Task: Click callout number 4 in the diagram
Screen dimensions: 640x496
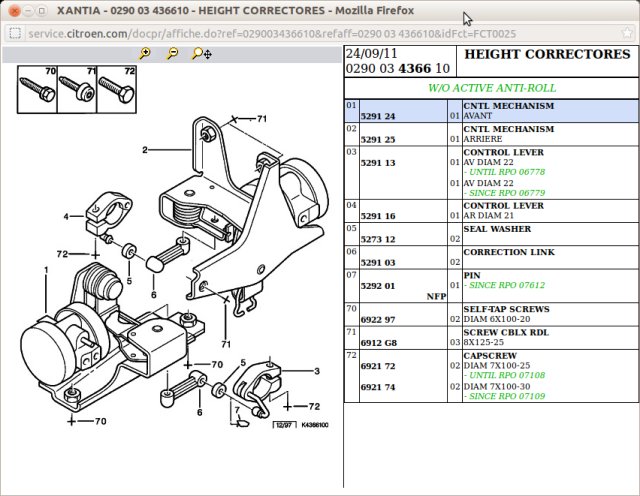Action: coord(66,216)
